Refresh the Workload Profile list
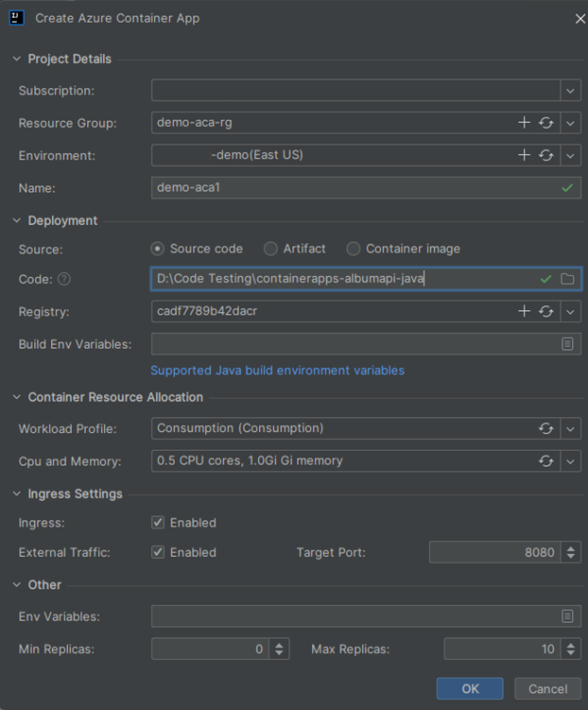588x710 pixels. coord(546,428)
